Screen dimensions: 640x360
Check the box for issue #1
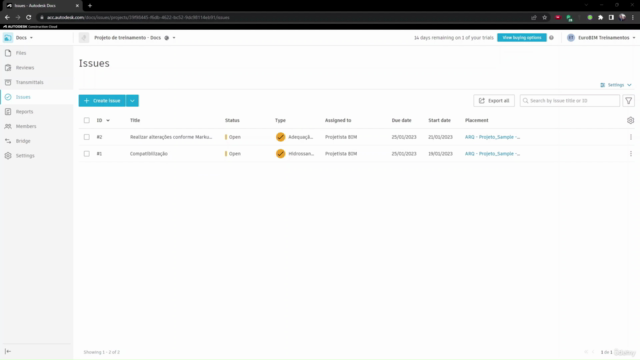tap(87, 154)
